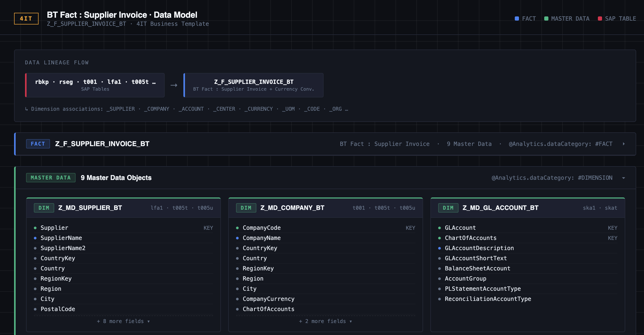Expand the Z_F_SUPPLIER_INVOICE_BT fact row chevron
The image size is (644, 335).
[624, 144]
